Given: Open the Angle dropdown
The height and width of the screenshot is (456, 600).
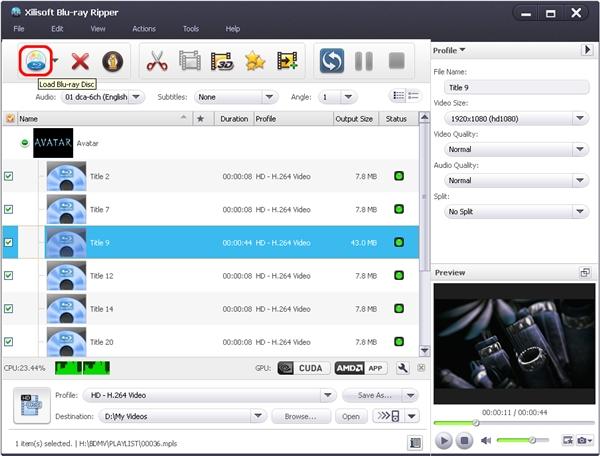Looking at the screenshot, I should [x=338, y=97].
